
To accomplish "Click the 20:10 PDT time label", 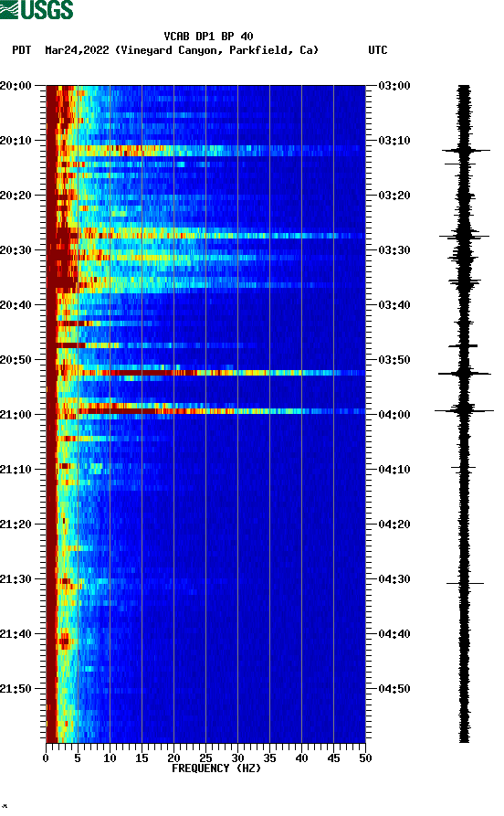I will 16,140.
